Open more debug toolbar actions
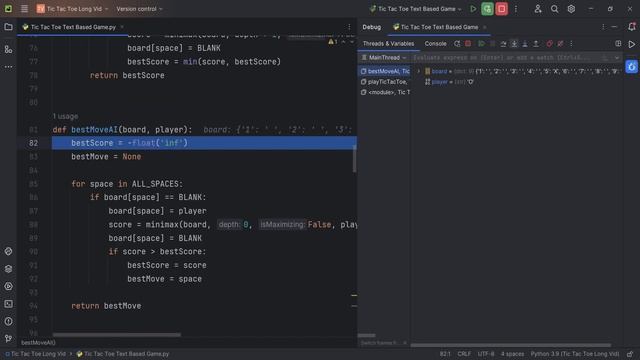 (571, 44)
